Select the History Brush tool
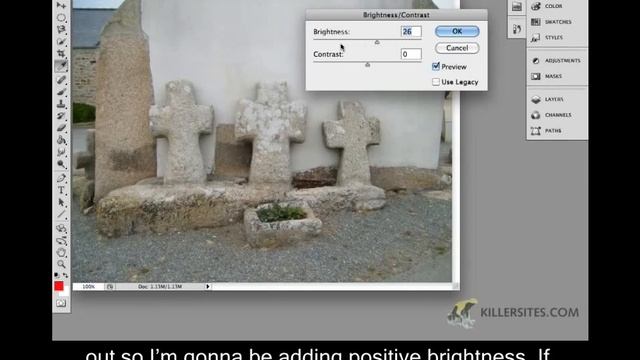Viewport: 640px width, 360px height. (x=61, y=116)
